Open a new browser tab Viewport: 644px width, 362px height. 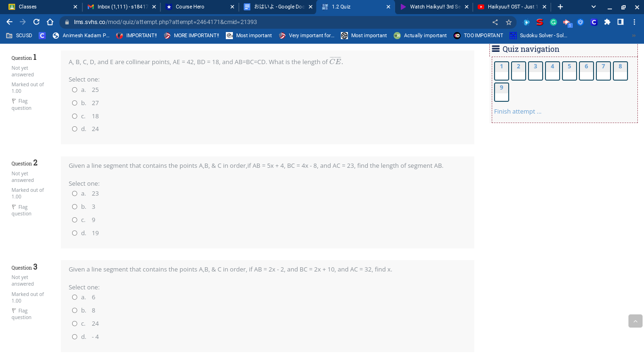tap(560, 7)
